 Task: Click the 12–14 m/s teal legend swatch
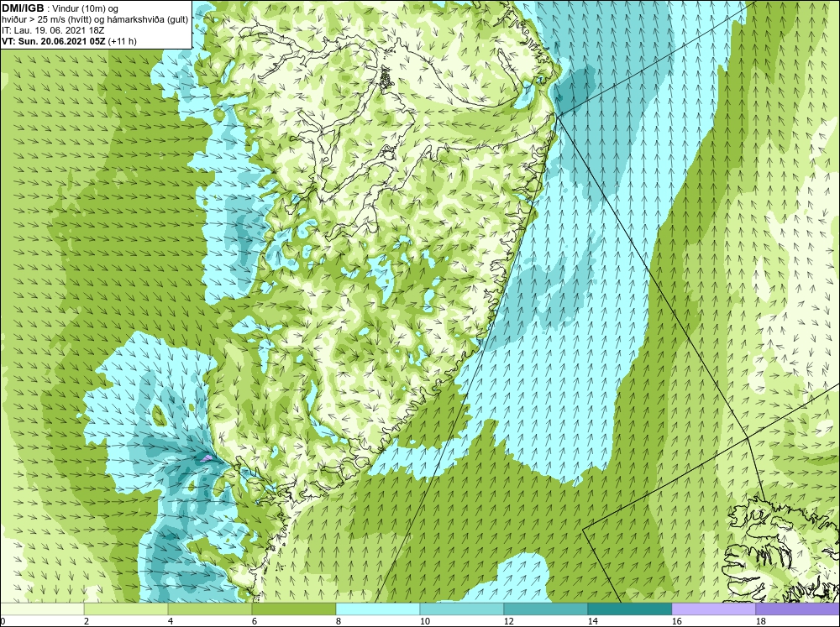click(x=545, y=609)
